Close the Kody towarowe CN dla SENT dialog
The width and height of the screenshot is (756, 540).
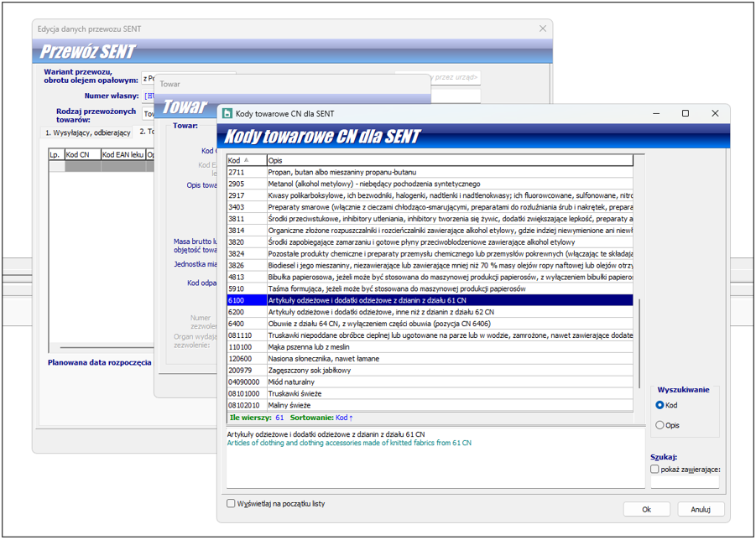click(715, 113)
